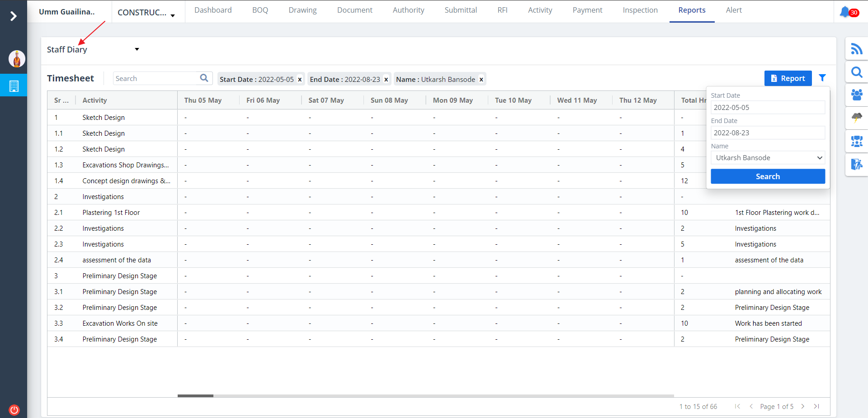Image resolution: width=868 pixels, height=418 pixels.
Task: Remove the End Date filter chip
Action: [386, 80]
